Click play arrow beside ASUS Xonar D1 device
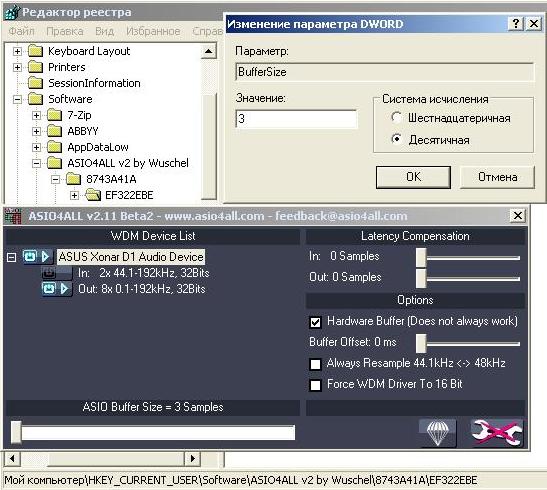Image resolution: width=547 pixels, height=490 pixels. (x=45, y=257)
